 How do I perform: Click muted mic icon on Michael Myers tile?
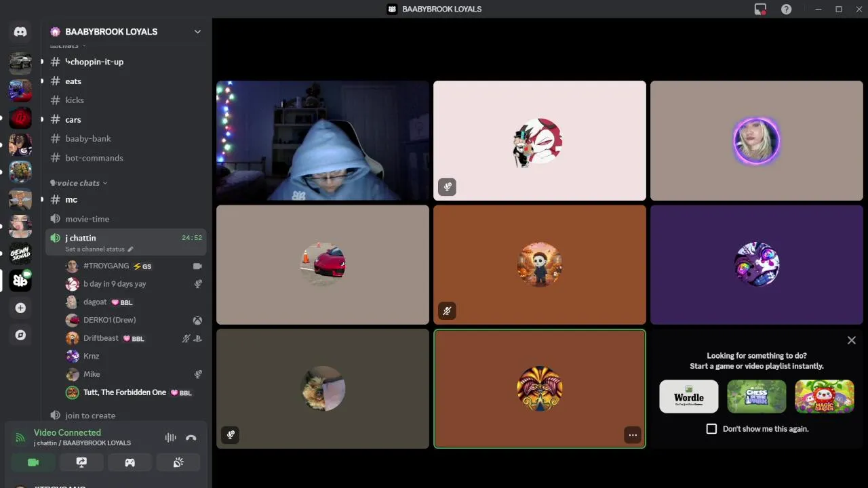(447, 311)
